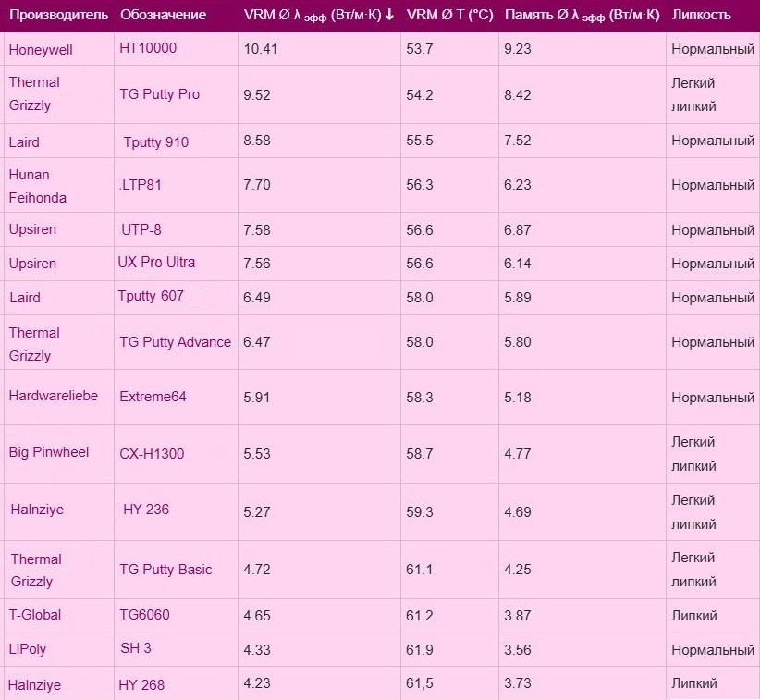Click the 5.80 memory value

tap(518, 342)
